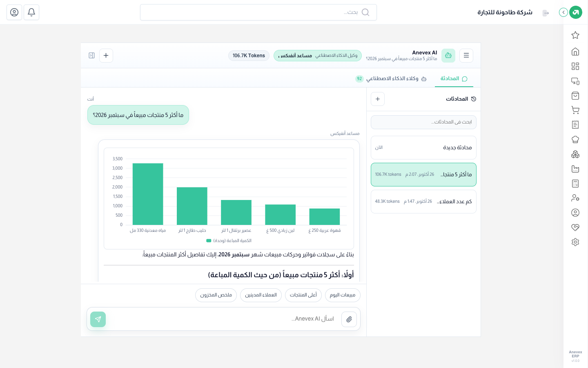Image resolution: width=588 pixels, height=368 pixels.
Task: Open notifications bell
Action: pos(31,12)
